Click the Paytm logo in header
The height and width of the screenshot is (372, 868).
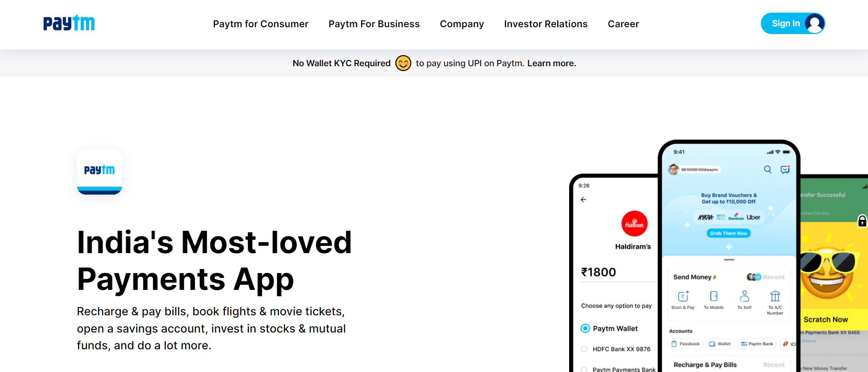tap(69, 23)
